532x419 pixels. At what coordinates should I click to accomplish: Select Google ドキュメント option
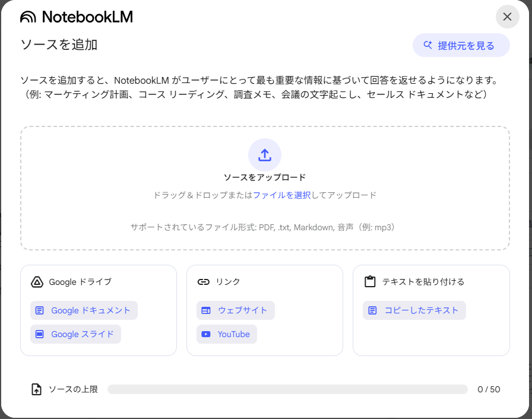tap(84, 310)
